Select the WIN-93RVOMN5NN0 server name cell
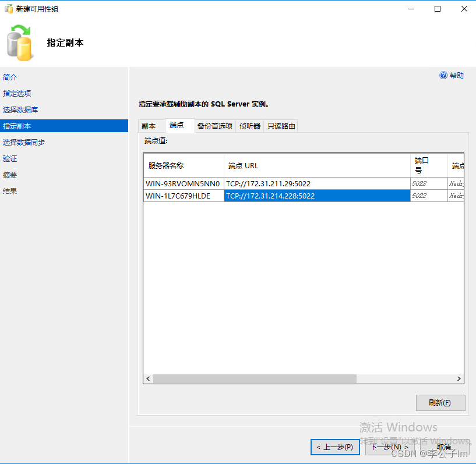The height and width of the screenshot is (464, 476). pyautogui.click(x=184, y=183)
